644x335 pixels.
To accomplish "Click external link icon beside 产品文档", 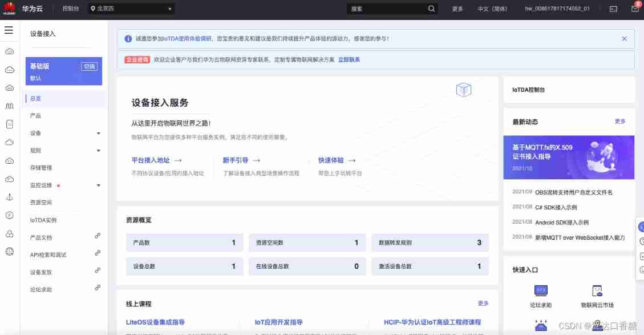I will (x=98, y=236).
